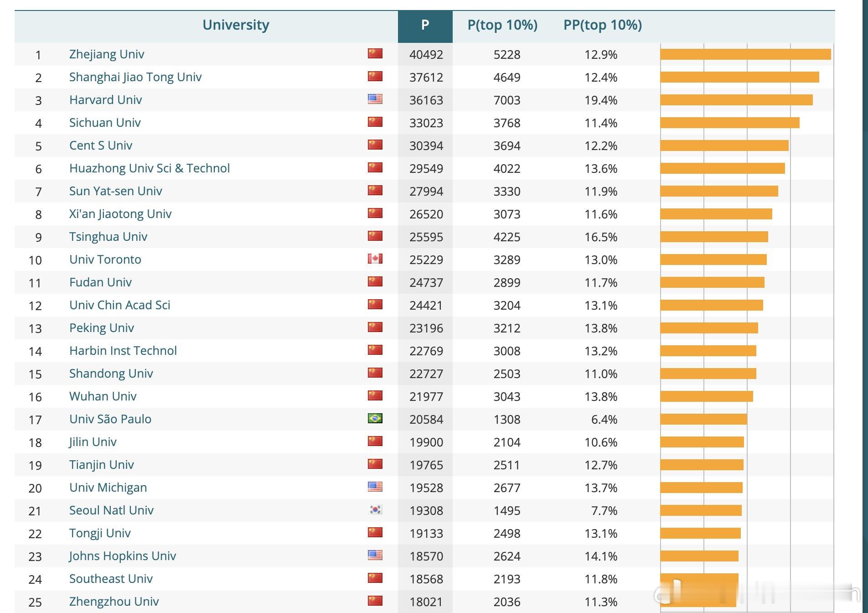The image size is (868, 613).
Task: Open the Shanghai Jiao Tong Univ link
Action: pos(135,77)
